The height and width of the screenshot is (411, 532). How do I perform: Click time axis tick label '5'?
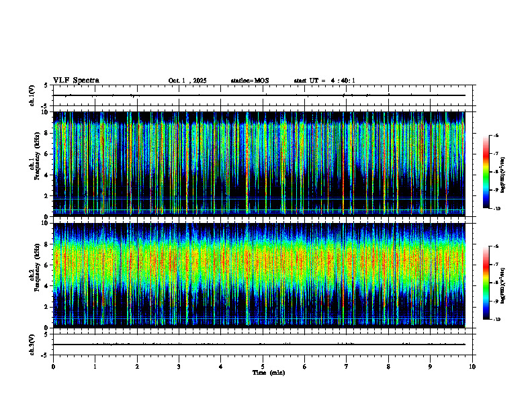263,367
